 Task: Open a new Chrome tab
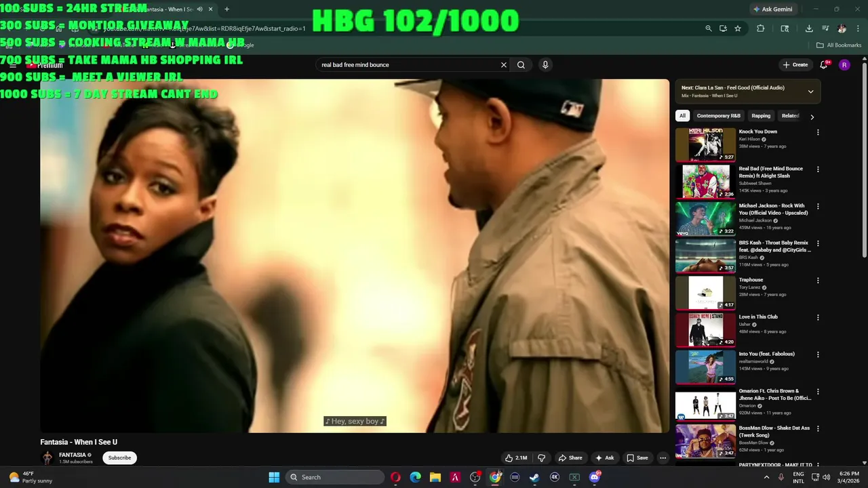pos(226,9)
